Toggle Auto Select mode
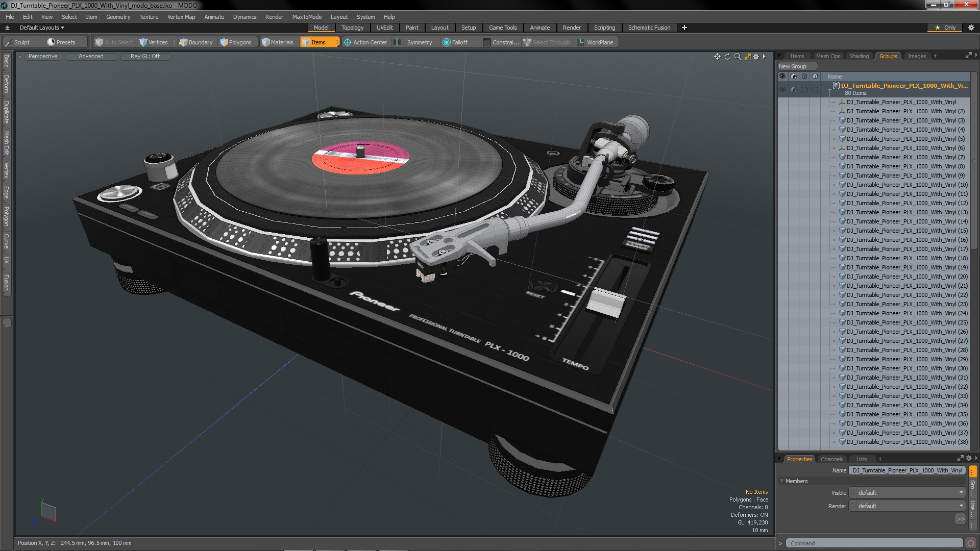The image size is (980, 551). click(114, 42)
